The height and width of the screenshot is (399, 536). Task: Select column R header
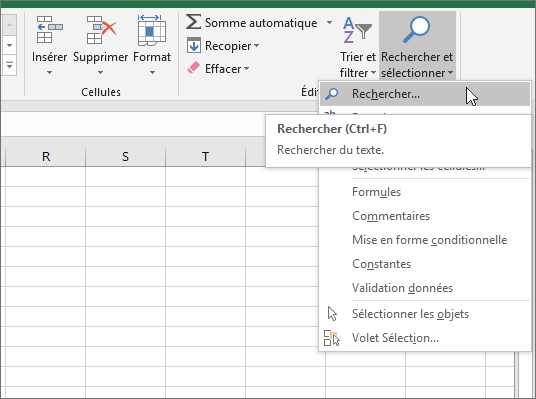(45, 157)
